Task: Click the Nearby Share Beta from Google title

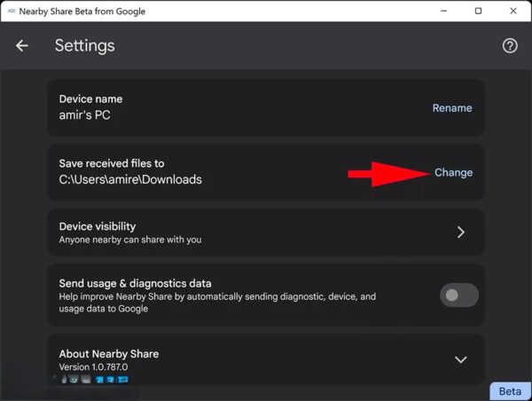Action: pyautogui.click(x=82, y=12)
